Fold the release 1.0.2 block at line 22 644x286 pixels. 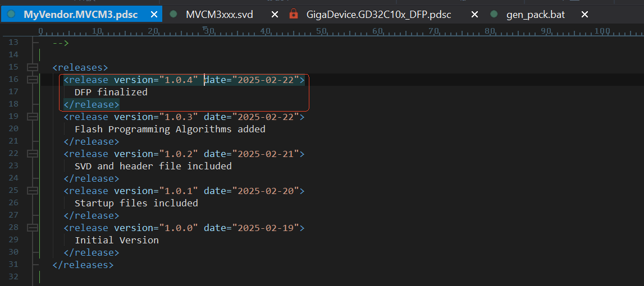(x=33, y=154)
